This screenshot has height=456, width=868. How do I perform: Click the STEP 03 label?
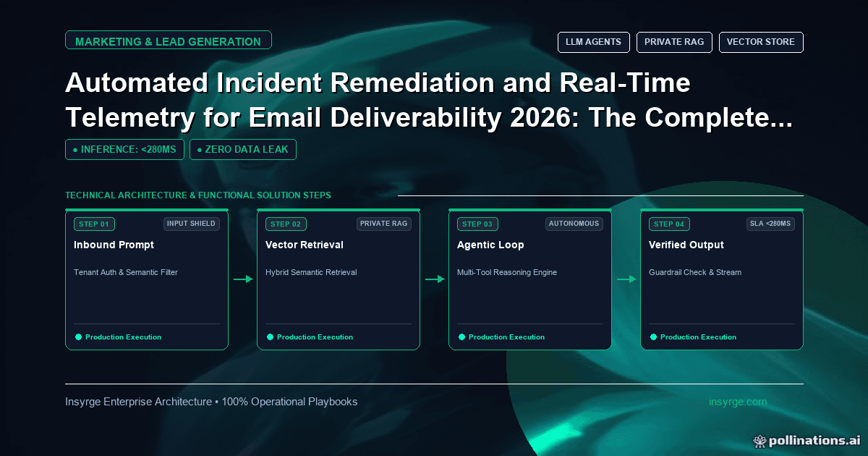point(477,224)
